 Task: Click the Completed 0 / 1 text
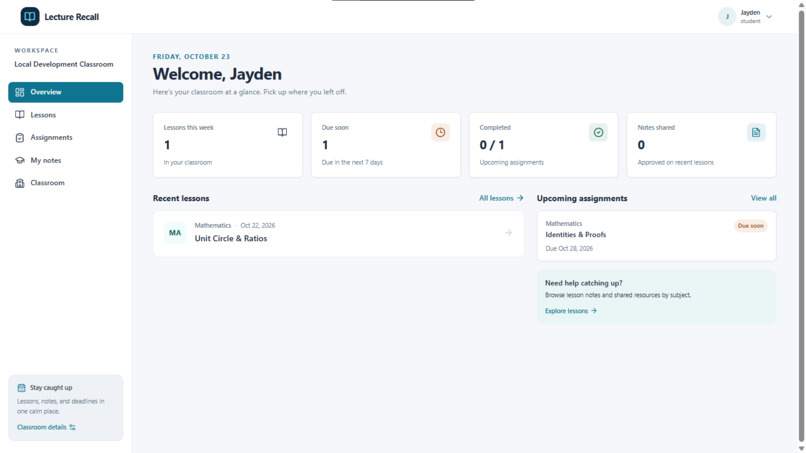click(x=492, y=145)
